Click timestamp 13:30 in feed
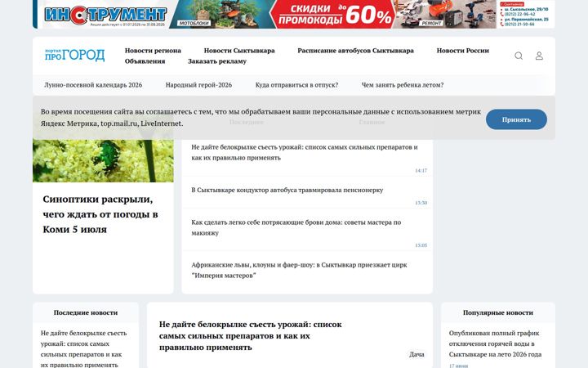Image resolution: width=588 pixels, height=368 pixels. (421, 203)
